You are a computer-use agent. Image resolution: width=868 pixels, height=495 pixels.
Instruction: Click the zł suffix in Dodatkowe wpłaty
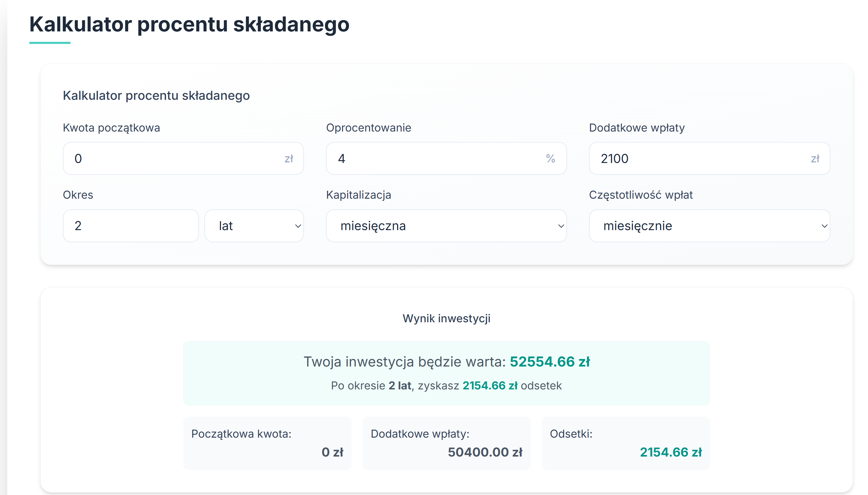pos(815,158)
